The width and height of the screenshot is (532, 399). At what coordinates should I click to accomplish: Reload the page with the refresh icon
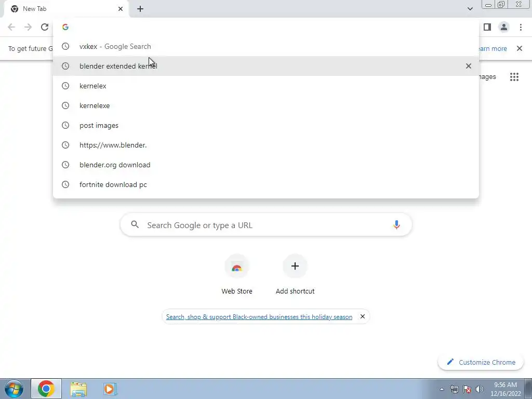(45, 27)
